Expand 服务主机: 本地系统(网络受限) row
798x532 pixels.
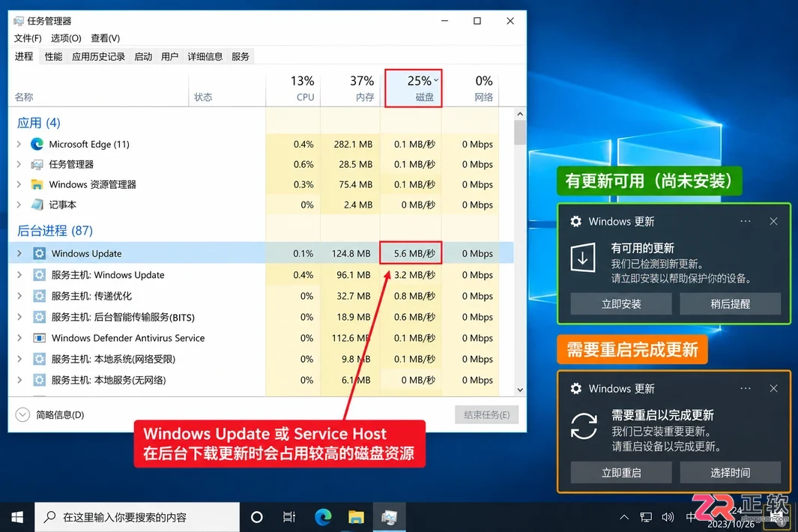19,359
